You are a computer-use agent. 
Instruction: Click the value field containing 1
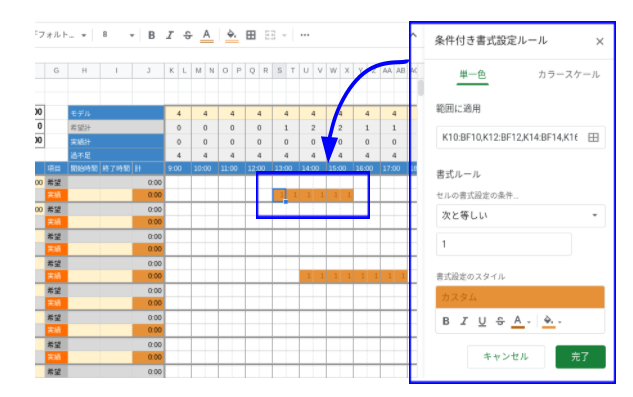click(x=503, y=244)
